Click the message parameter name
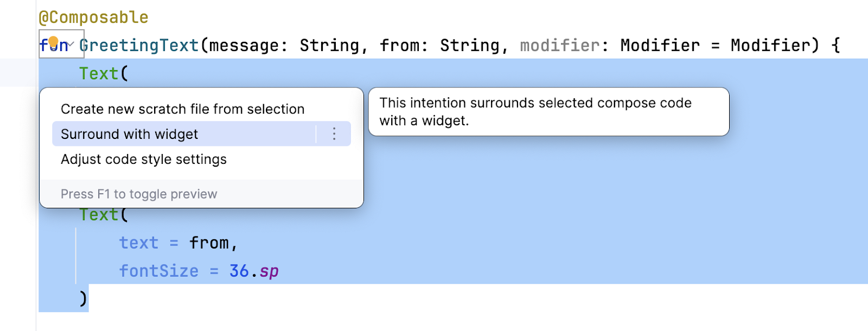 click(x=244, y=46)
